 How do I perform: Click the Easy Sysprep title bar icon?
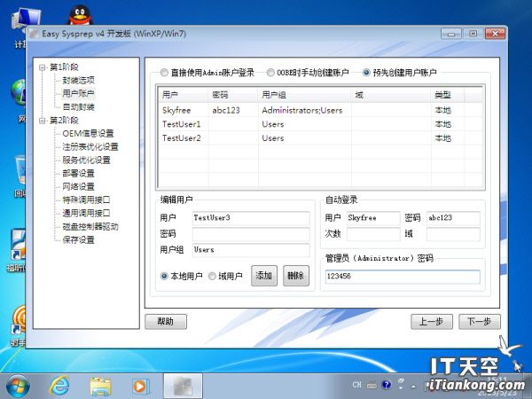point(34,34)
